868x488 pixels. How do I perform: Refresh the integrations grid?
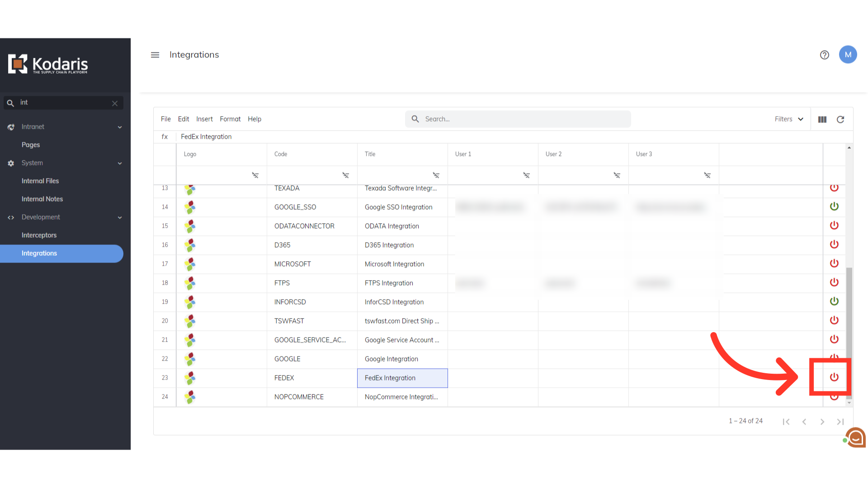click(840, 119)
